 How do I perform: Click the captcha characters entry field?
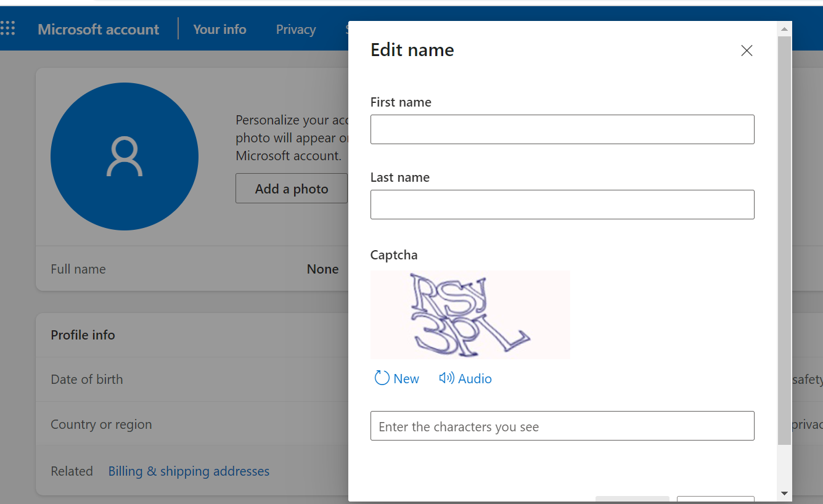562,426
